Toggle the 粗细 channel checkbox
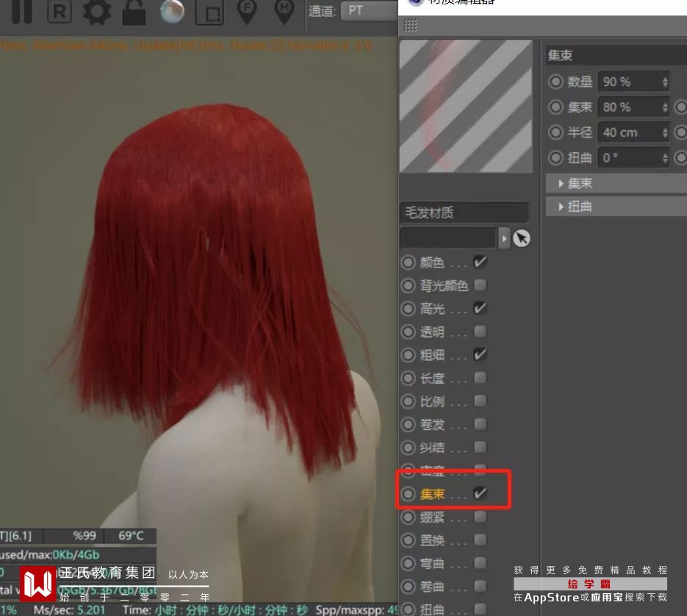This screenshot has width=687, height=616. 481,354
